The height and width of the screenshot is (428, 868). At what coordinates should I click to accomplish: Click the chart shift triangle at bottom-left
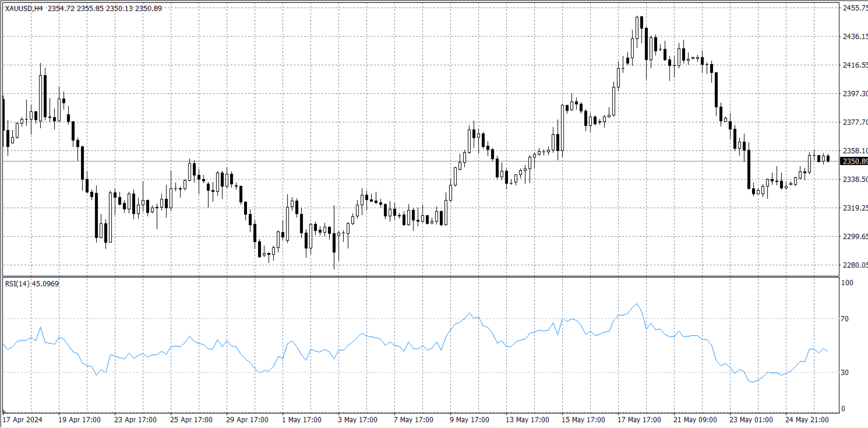click(x=4, y=412)
